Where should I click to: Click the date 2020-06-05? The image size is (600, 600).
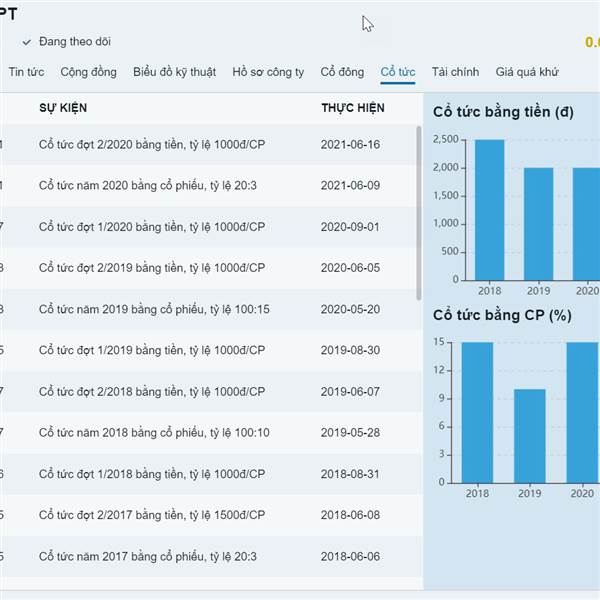click(x=350, y=268)
